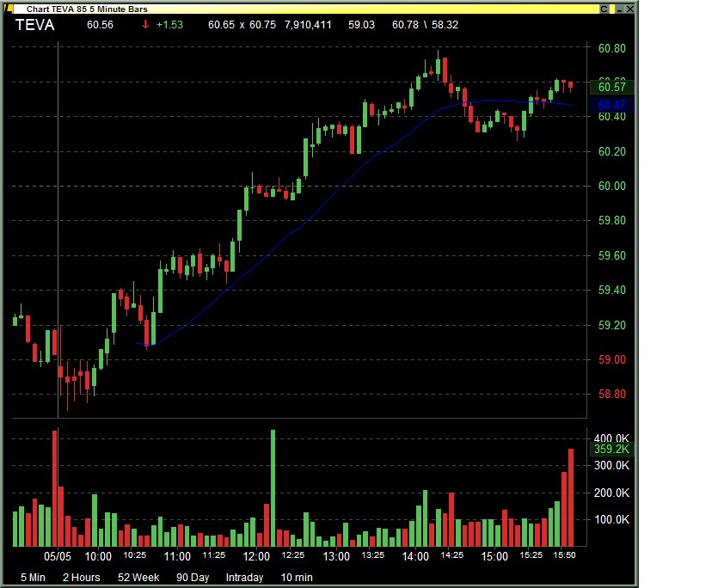Click the red 58.80 price axis label
Viewport: 724px width, 588px height.
pyautogui.click(x=612, y=395)
